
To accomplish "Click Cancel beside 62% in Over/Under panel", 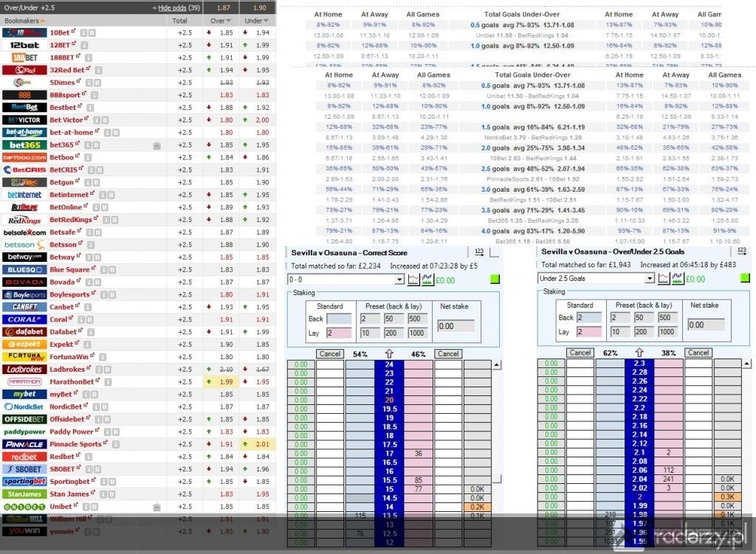I will [x=580, y=353].
